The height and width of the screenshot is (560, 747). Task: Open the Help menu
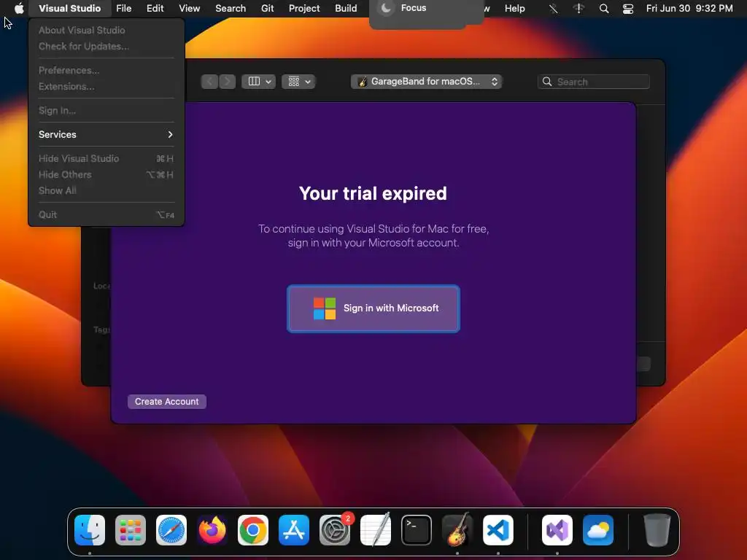point(514,9)
